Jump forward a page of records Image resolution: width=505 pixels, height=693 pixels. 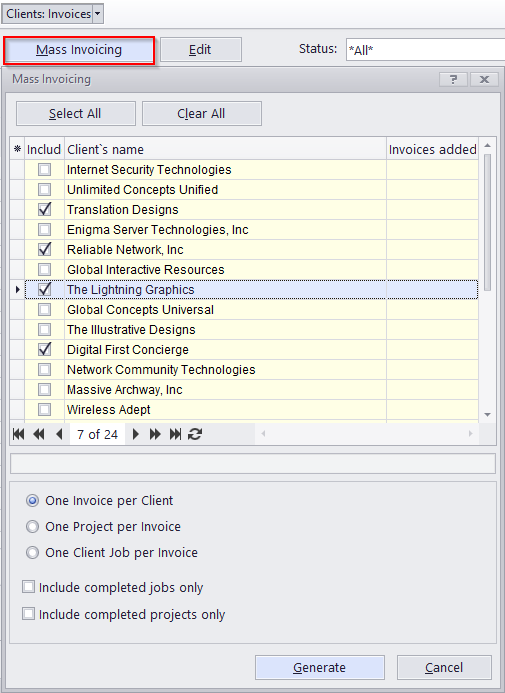click(155, 434)
